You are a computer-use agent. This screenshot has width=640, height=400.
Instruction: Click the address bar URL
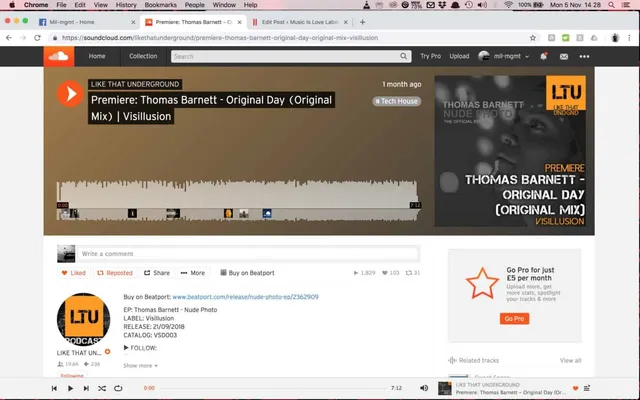coord(220,38)
